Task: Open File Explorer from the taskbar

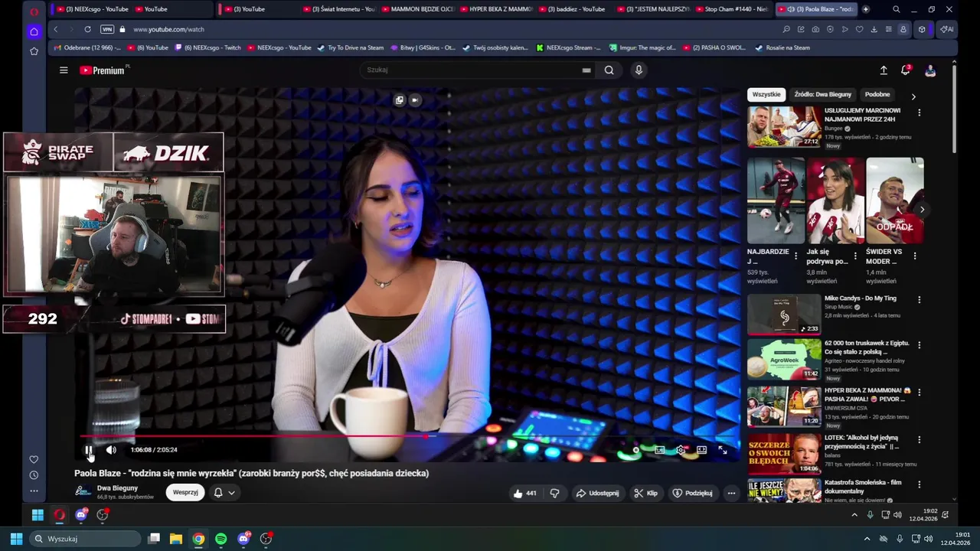Action: point(175,539)
